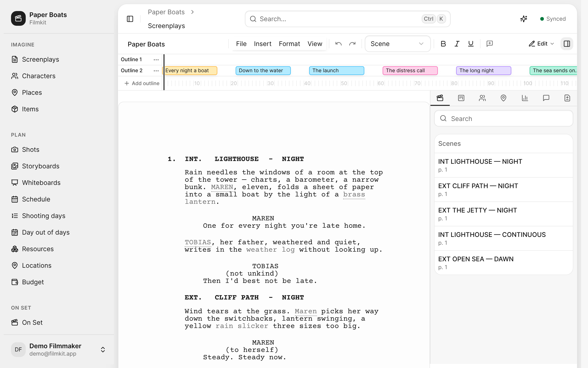Add a comment with the comment icon
The width and height of the screenshot is (588, 368).
(490, 44)
